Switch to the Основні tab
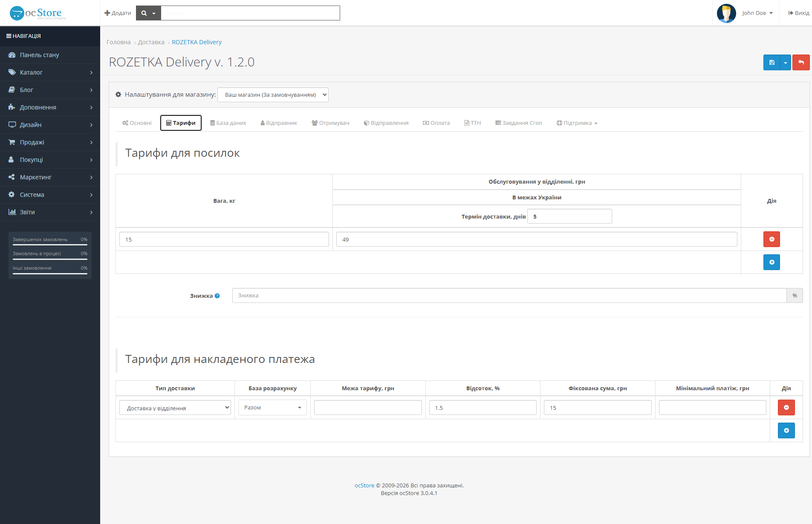812x524 pixels. [x=137, y=123]
